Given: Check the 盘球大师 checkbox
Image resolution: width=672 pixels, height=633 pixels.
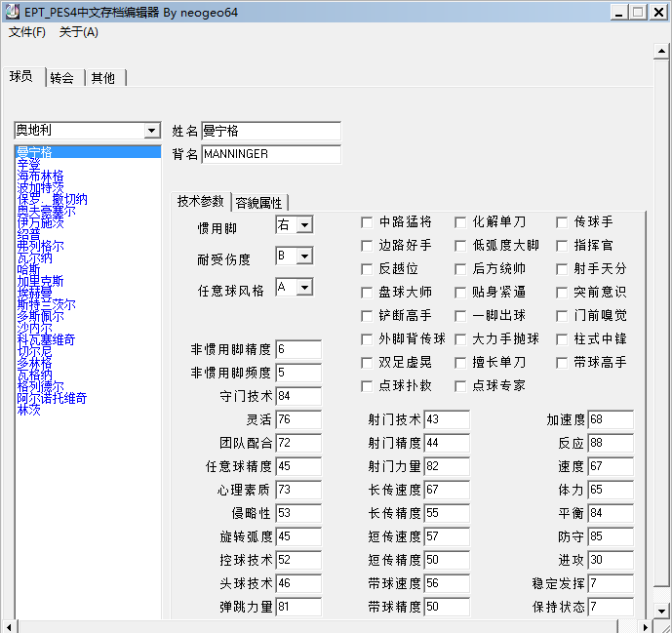Looking at the screenshot, I should click(x=367, y=293).
